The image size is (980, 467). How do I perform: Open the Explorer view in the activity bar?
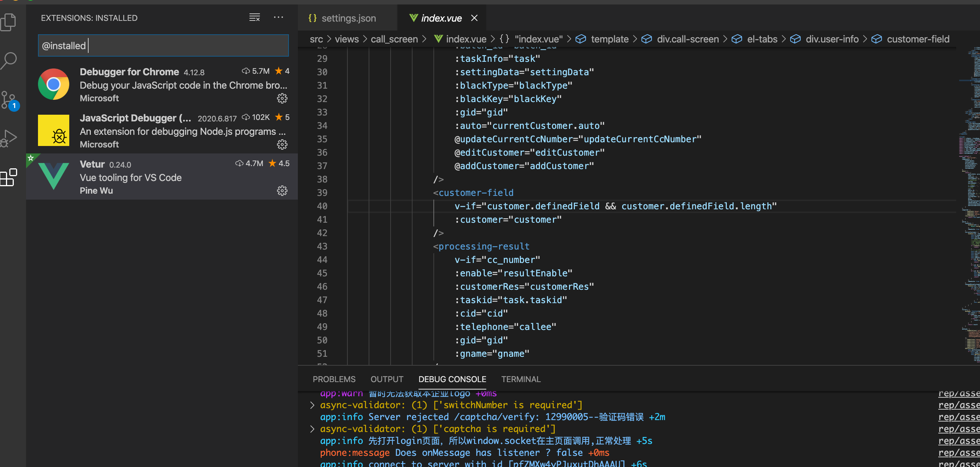(9, 22)
